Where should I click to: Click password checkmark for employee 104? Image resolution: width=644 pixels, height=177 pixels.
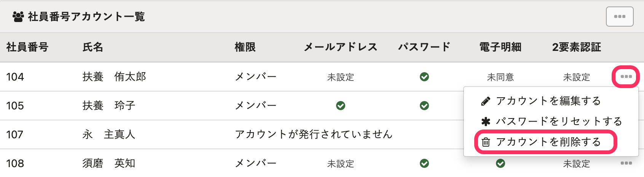(424, 77)
